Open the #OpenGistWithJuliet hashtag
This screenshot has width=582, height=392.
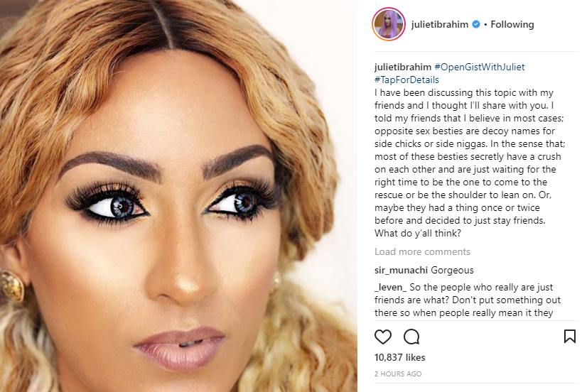click(x=480, y=67)
